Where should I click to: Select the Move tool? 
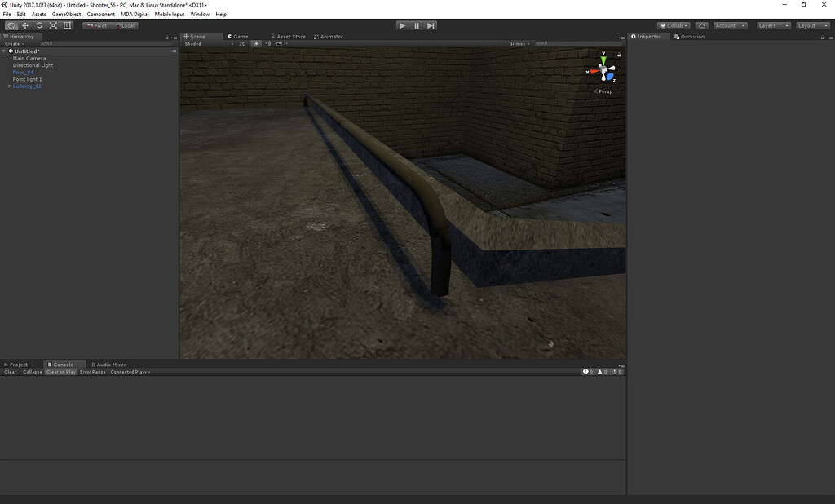pyautogui.click(x=24, y=25)
